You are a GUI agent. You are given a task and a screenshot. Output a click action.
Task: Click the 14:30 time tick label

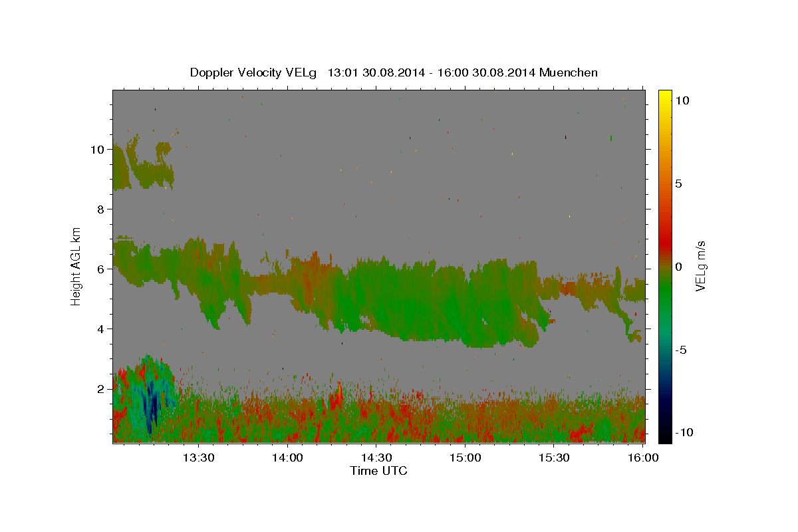(376, 458)
